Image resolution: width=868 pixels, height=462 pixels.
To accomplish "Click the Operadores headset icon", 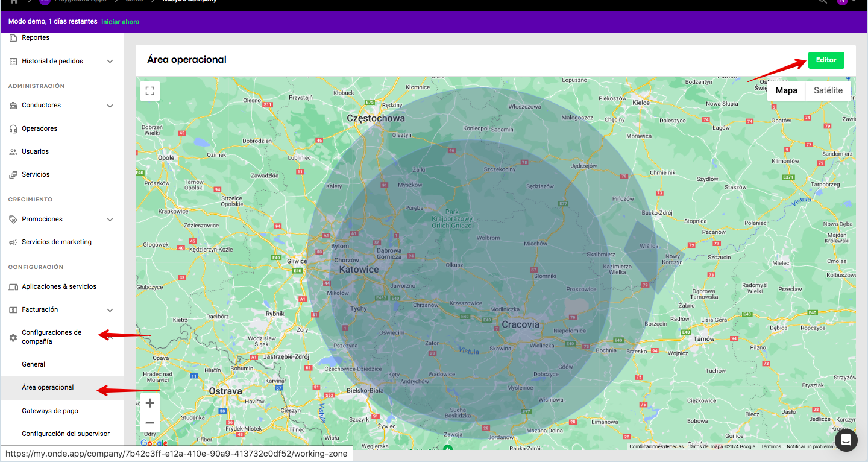I will (x=13, y=128).
